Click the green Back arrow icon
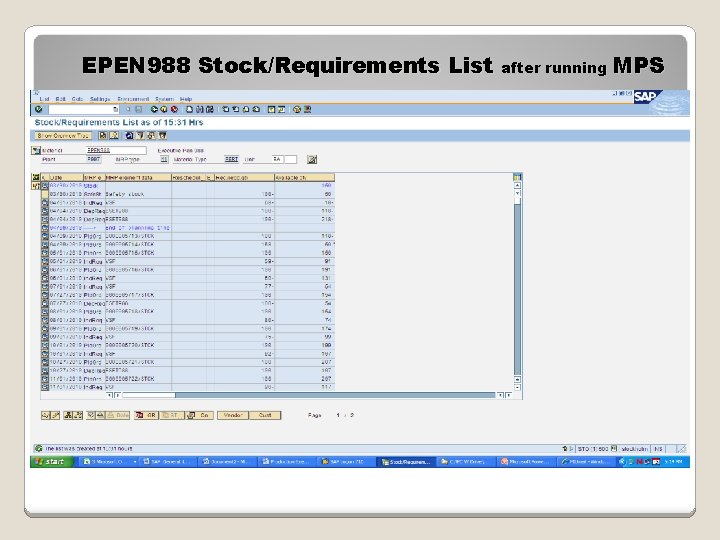Viewport: 720px width, 540px height. click(154, 109)
